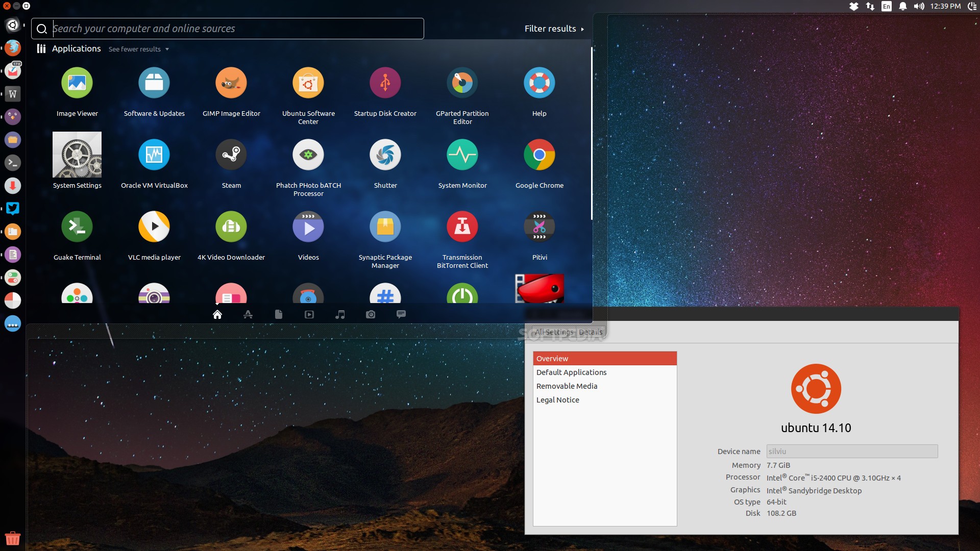
Task: Go back to All Settings
Action: click(554, 332)
